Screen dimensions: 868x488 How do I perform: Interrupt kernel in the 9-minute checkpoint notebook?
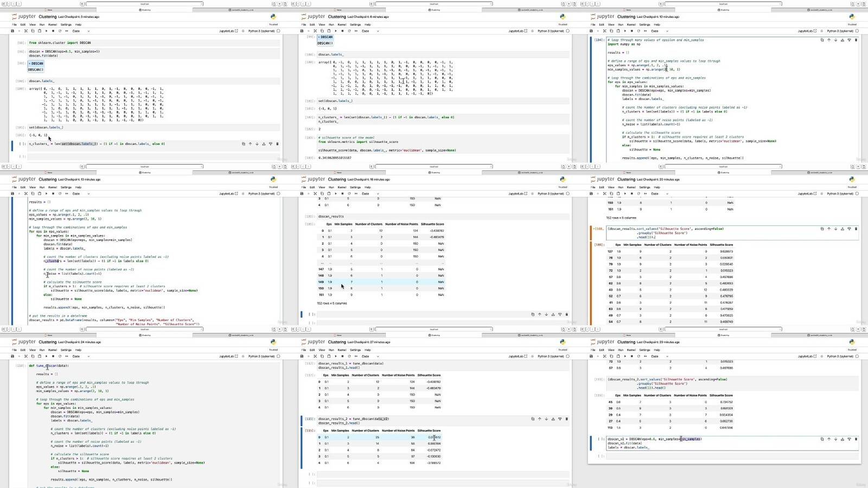coord(53,31)
